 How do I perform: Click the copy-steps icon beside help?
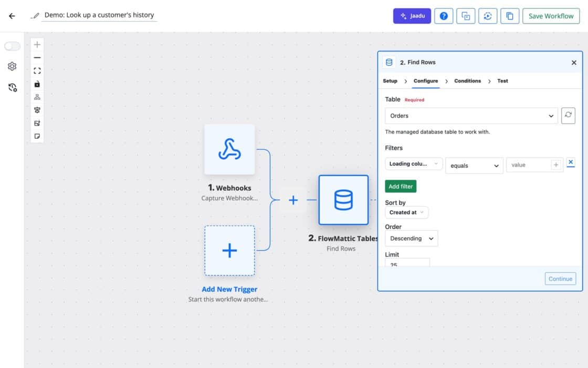click(465, 16)
